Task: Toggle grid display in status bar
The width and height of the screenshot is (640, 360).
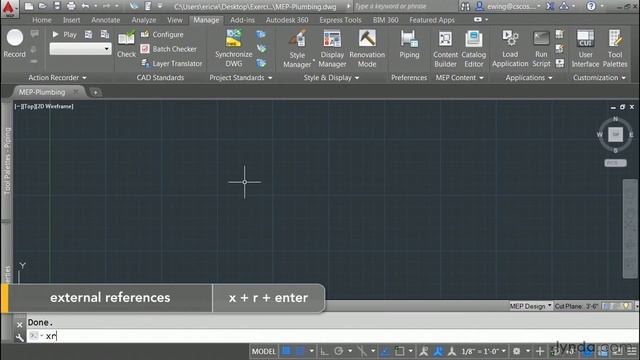Action: click(x=287, y=351)
